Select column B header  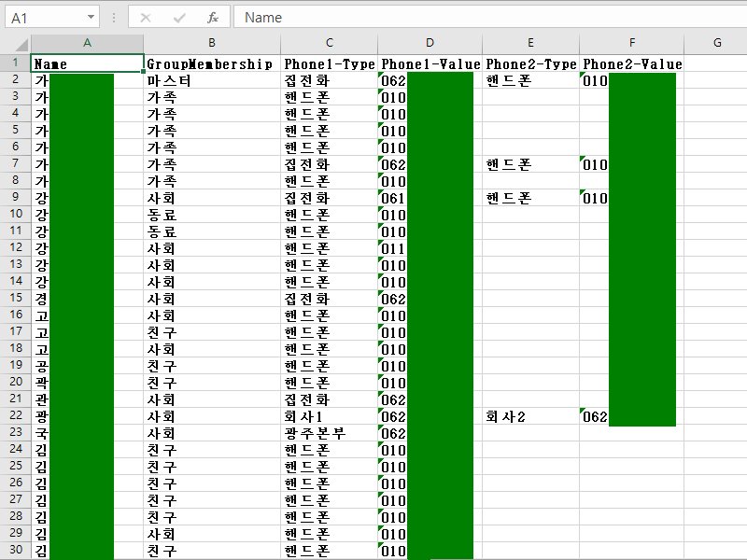click(212, 43)
